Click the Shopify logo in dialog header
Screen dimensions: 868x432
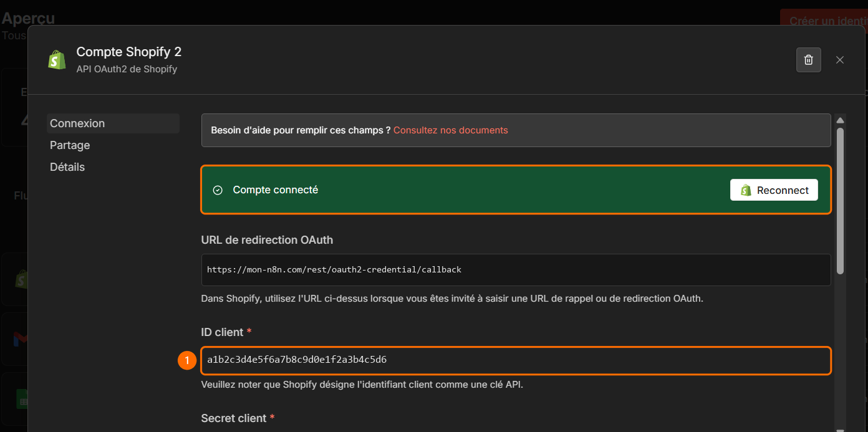pos(57,60)
